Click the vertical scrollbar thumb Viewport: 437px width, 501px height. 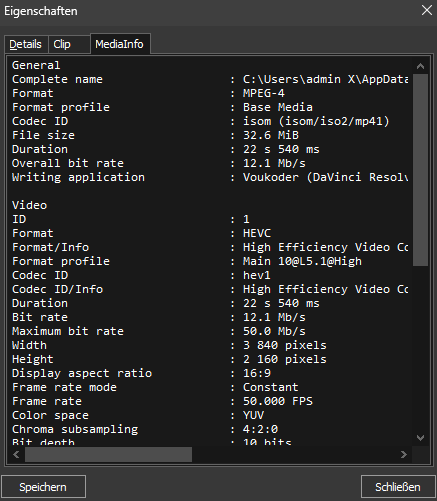[420, 170]
